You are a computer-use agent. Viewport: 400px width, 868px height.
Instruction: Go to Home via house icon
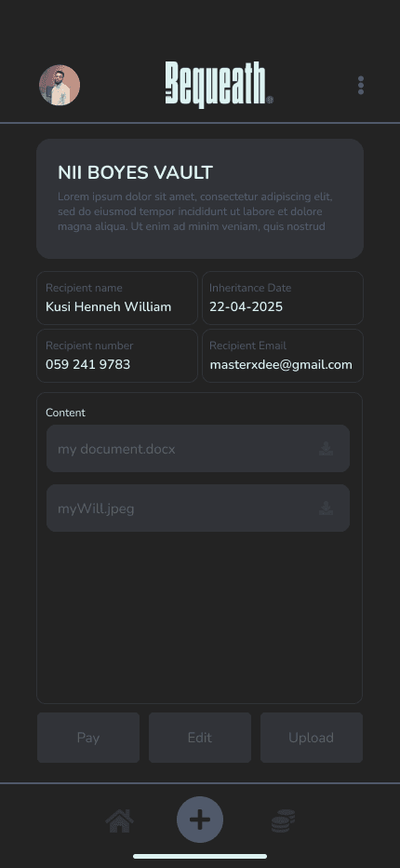(x=119, y=821)
